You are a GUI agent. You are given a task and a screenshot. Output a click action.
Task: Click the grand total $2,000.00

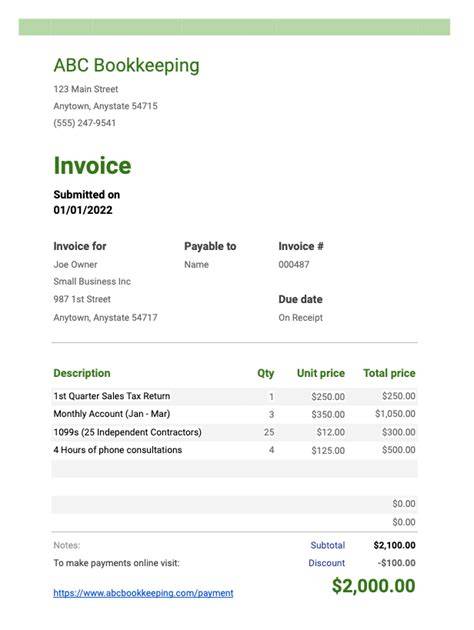coord(374,585)
